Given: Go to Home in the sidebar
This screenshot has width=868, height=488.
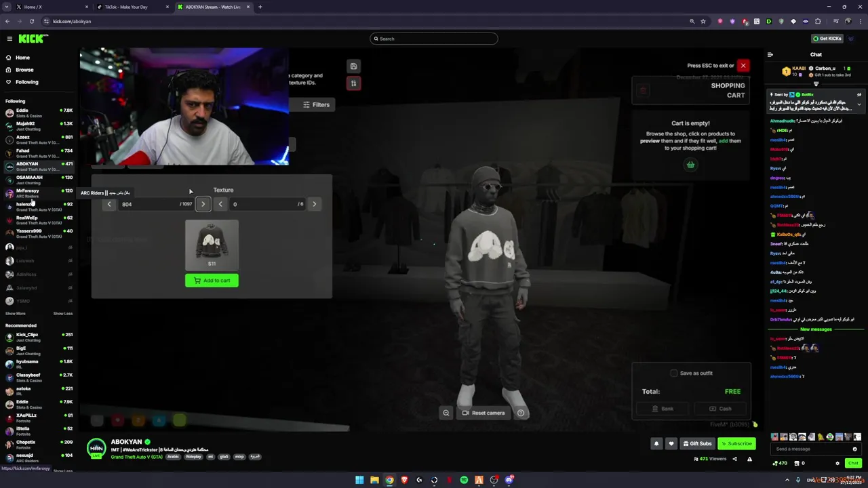Looking at the screenshot, I should 22,58.
